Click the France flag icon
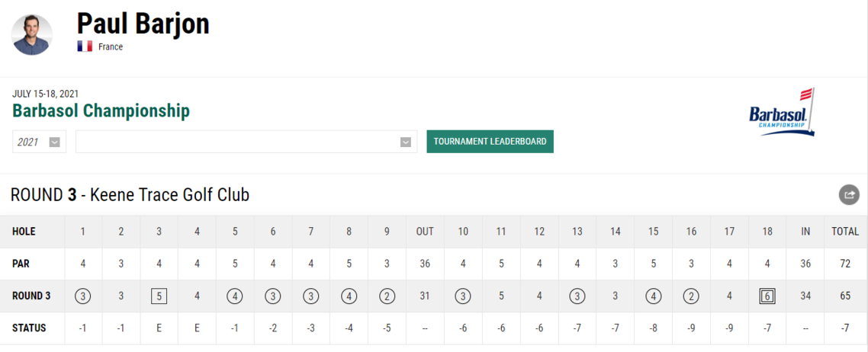The image size is (868, 352). [85, 46]
